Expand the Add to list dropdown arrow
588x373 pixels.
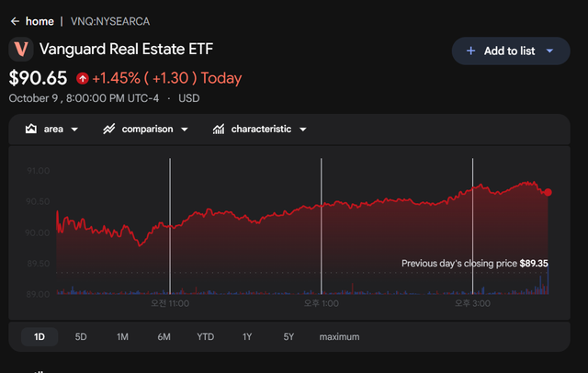(x=549, y=51)
